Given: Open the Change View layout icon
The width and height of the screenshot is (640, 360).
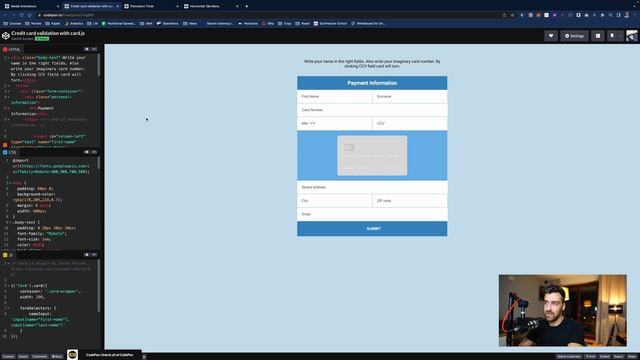Looking at the screenshot, I should click(598, 36).
